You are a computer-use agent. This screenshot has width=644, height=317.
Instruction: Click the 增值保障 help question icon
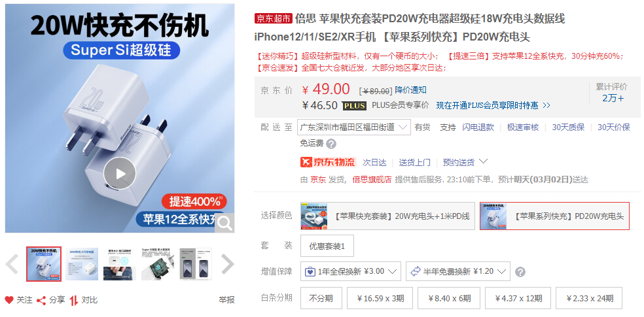(x=520, y=272)
